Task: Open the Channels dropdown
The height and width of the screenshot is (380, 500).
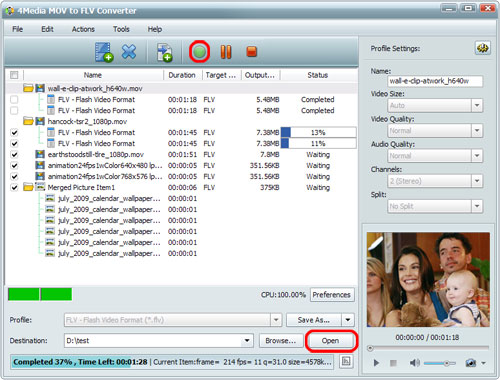Action: [x=477, y=181]
